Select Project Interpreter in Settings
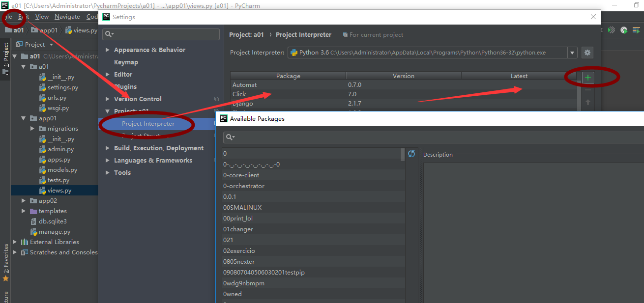This screenshot has height=303, width=644. 148,124
